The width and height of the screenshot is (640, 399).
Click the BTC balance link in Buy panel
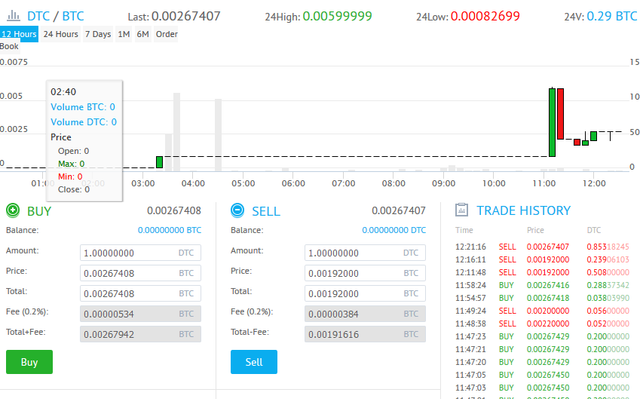click(169, 230)
